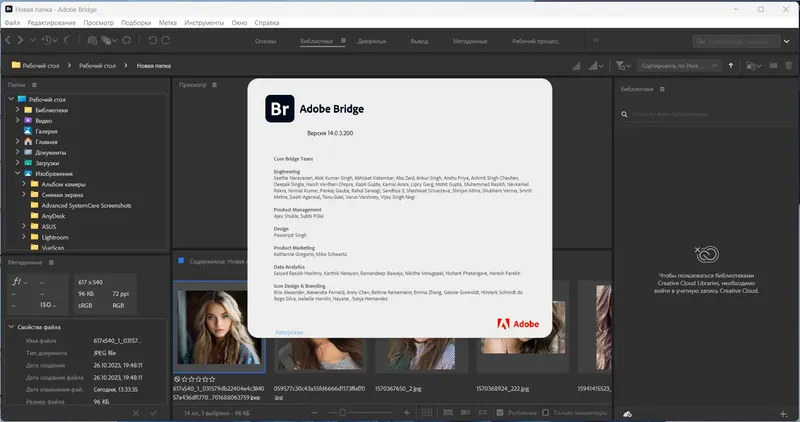Open search options dropdown arrow
800x422 pixels.
[787, 41]
